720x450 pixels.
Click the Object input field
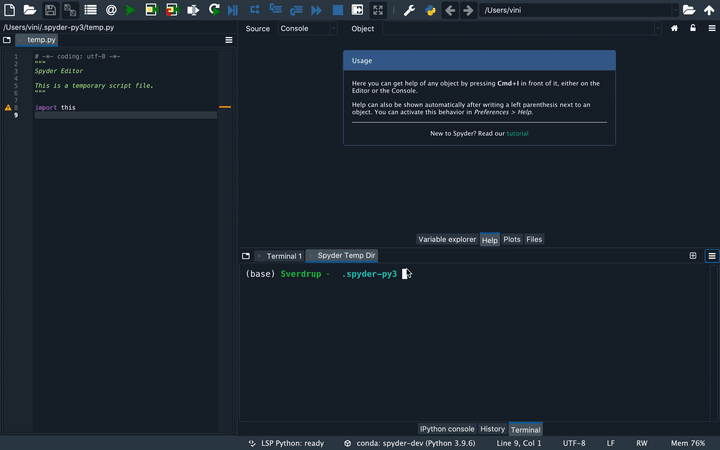(x=518, y=28)
